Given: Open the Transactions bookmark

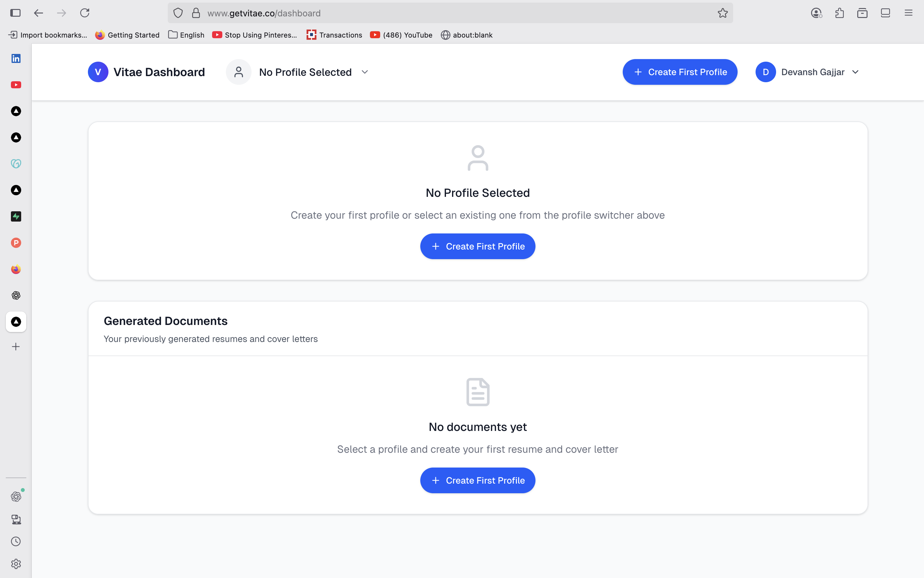Looking at the screenshot, I should point(334,35).
